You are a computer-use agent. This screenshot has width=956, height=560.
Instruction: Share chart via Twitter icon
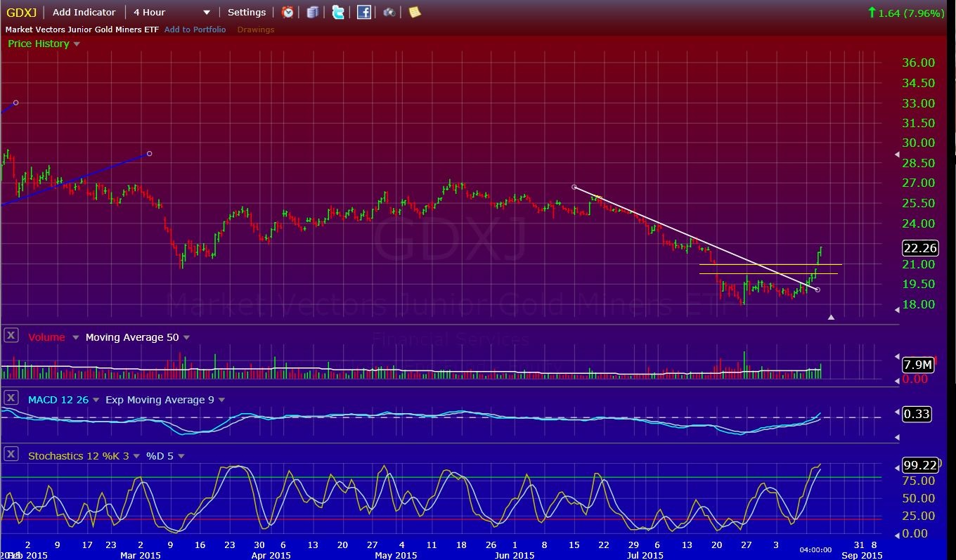pos(338,12)
